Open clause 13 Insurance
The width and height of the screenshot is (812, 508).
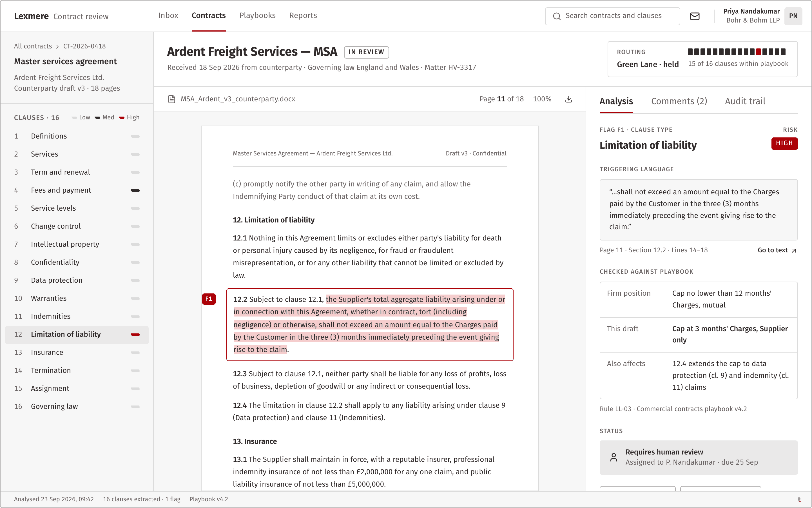[77, 353]
